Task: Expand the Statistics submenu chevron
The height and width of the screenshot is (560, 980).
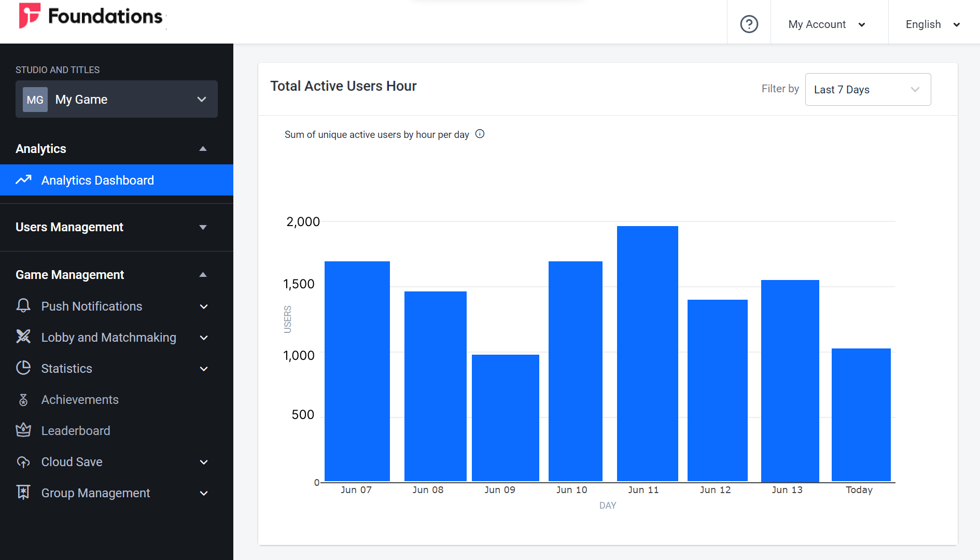Action: point(204,369)
